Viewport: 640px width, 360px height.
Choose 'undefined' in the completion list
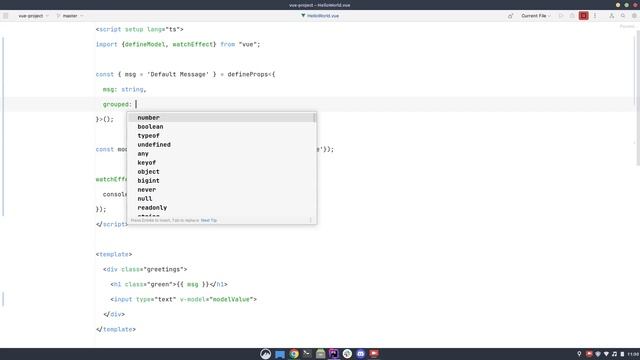(x=221, y=144)
